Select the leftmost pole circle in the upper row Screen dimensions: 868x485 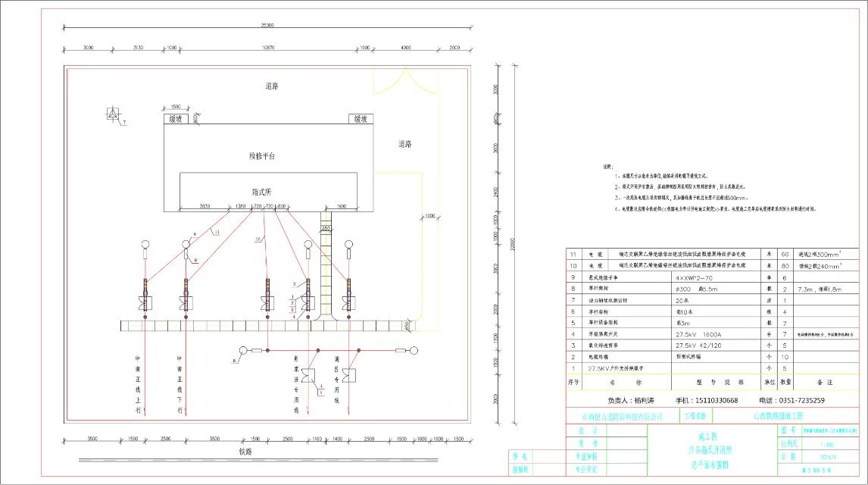point(144,244)
